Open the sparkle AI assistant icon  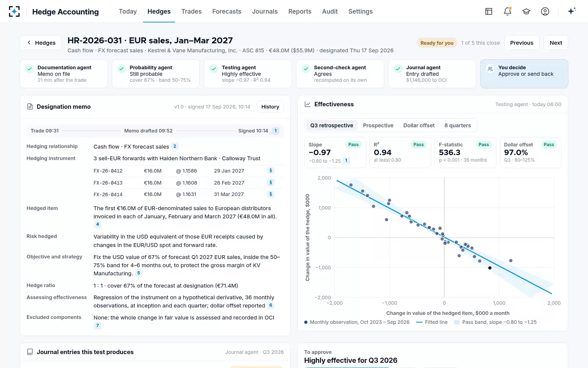(572, 11)
